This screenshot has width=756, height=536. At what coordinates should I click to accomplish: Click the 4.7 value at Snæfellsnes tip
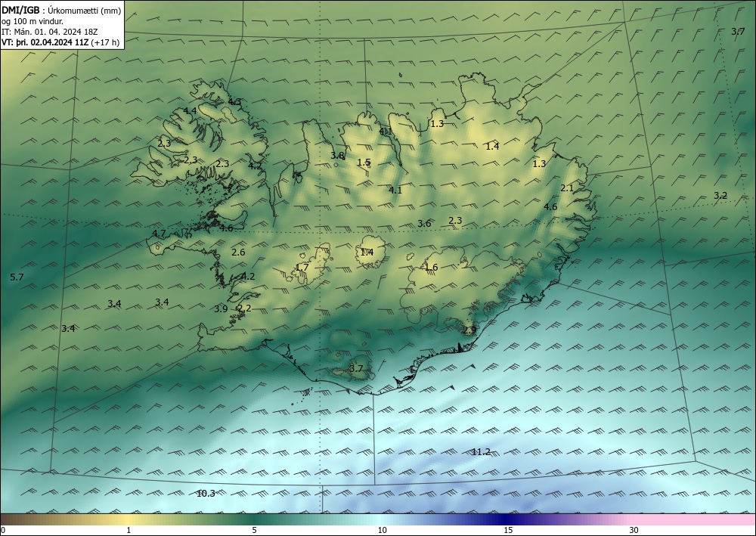(159, 234)
